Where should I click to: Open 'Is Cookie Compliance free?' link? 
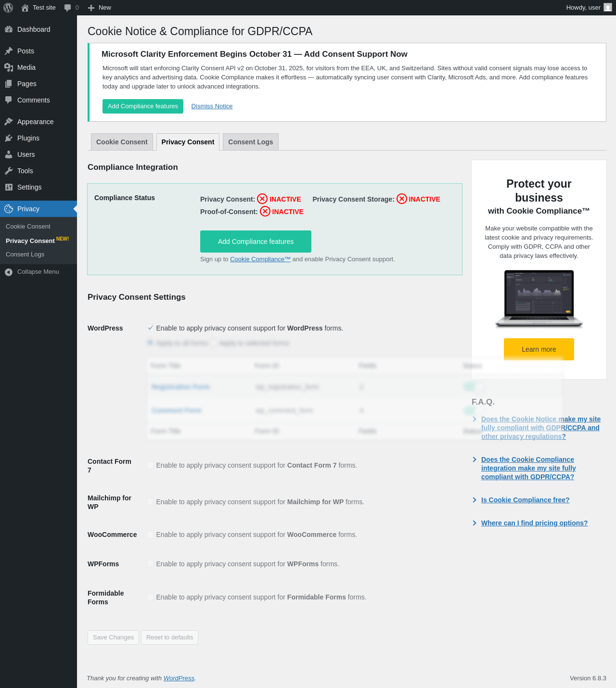click(x=525, y=500)
